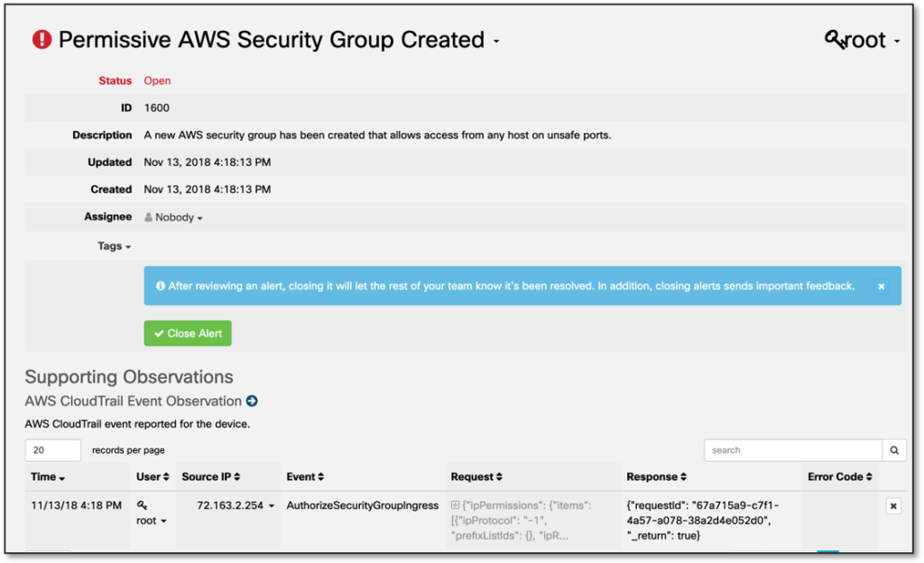Open the Nobody assignee dropdown
This screenshot has height=563, width=924.
pos(173,217)
